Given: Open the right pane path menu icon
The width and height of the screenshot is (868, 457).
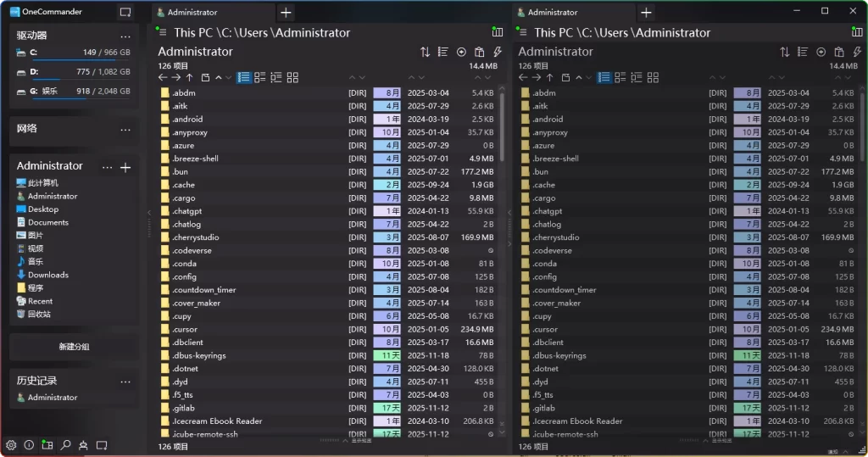Looking at the screenshot, I should 521,31.
